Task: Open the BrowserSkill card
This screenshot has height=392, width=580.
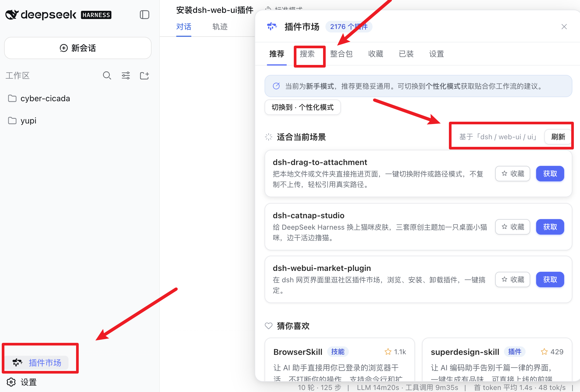Action: (340, 360)
